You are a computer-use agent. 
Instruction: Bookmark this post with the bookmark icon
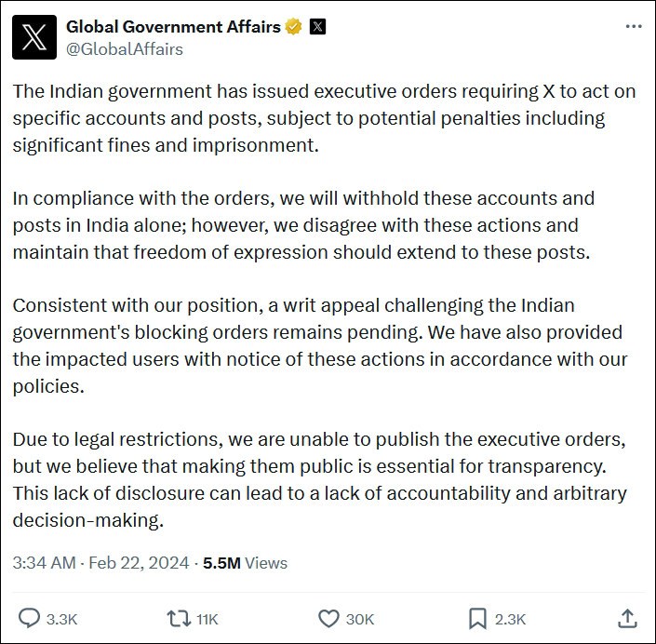tap(477, 618)
